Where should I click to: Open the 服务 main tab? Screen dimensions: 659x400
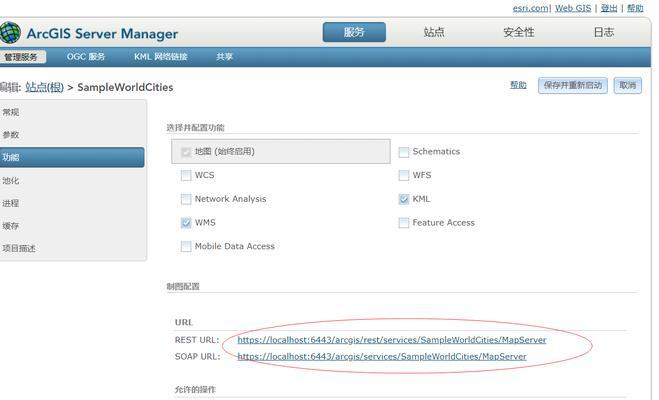click(354, 32)
